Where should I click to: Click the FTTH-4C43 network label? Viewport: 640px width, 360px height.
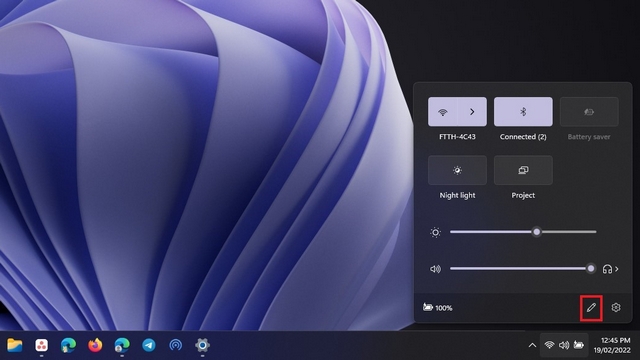click(457, 137)
